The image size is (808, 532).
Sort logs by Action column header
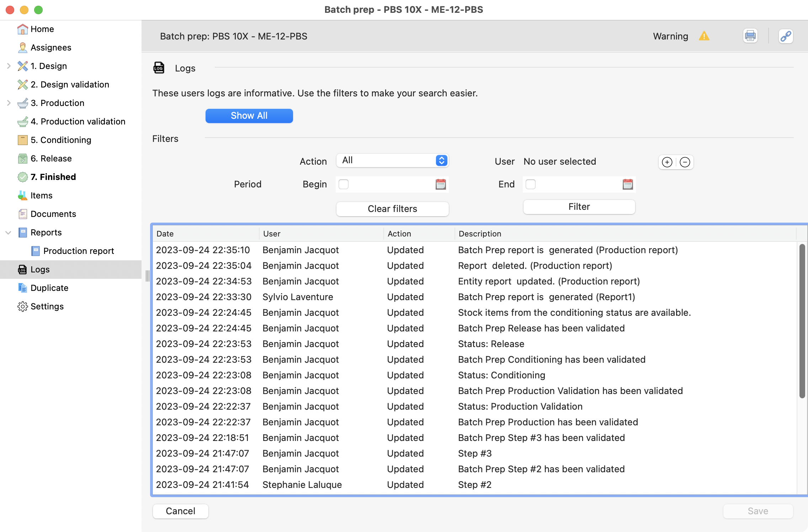pos(419,234)
